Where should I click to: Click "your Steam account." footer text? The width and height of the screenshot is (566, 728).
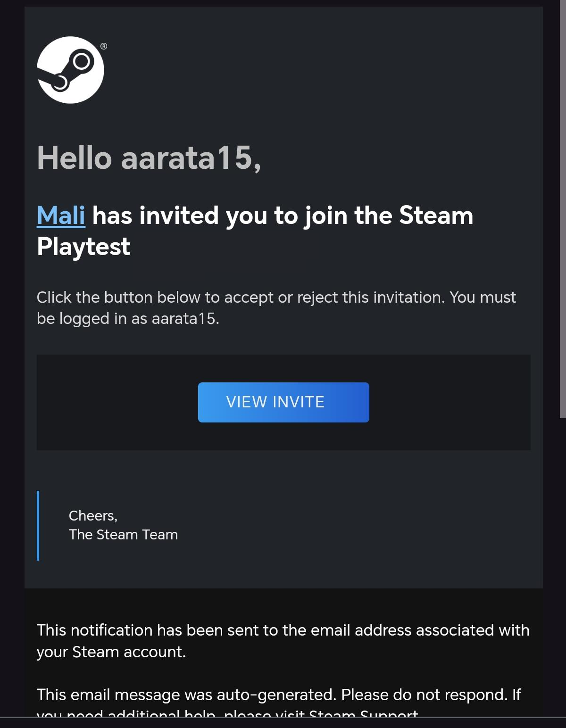tap(111, 652)
